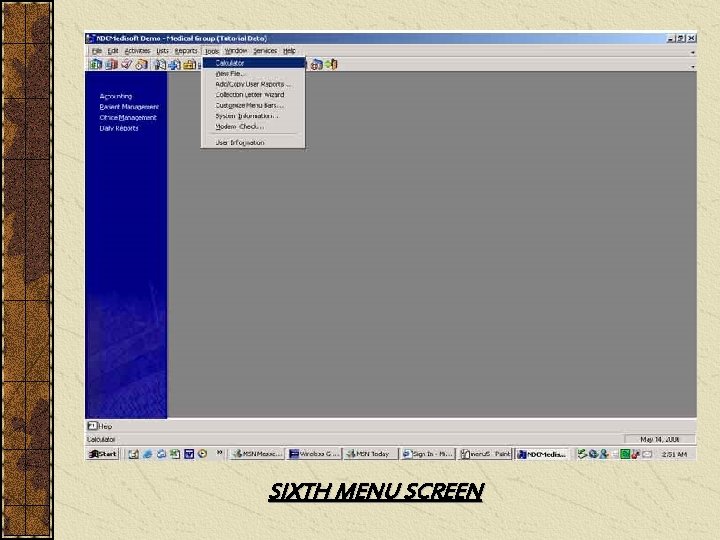Open the Reports menu
This screenshot has height=540, width=720.
pyautogui.click(x=186, y=51)
